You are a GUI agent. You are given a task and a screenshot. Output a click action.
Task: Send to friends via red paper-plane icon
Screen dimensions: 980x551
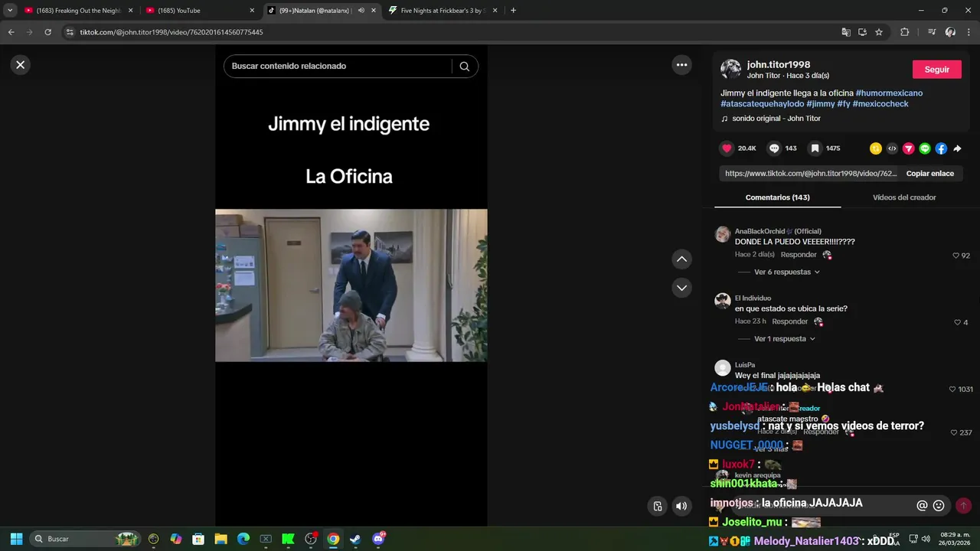click(x=909, y=148)
